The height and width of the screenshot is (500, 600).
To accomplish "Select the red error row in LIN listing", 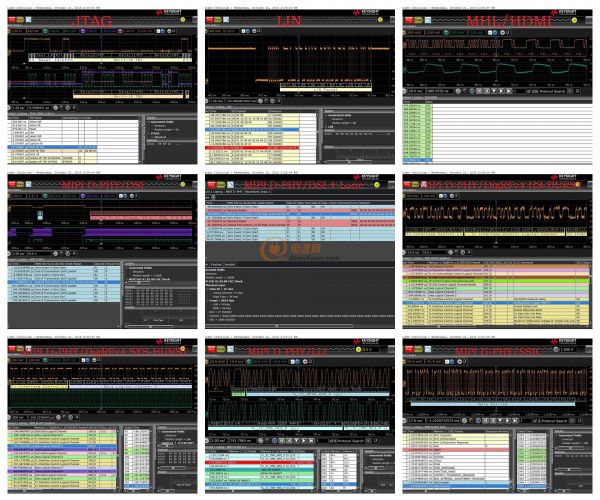I will 252,147.
